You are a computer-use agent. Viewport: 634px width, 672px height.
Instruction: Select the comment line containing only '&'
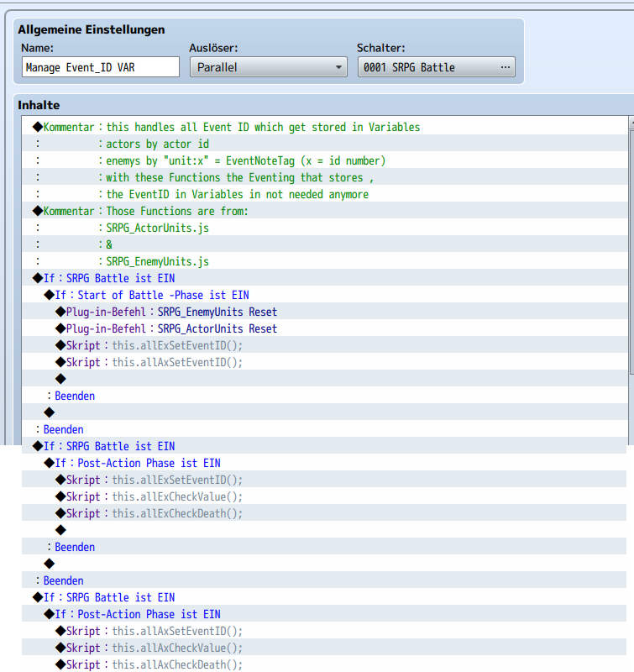pos(325,244)
